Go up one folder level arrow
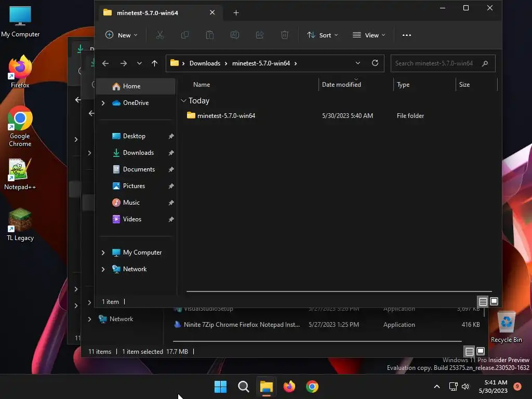 (x=154, y=63)
